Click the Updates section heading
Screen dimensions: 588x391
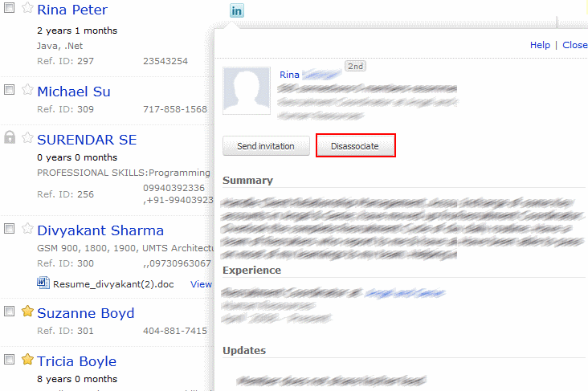[244, 351]
